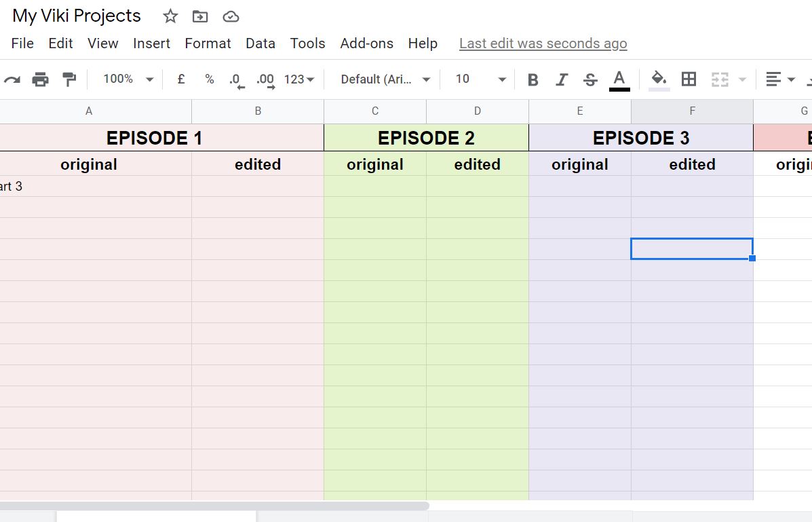Toggle strikethrough formatting
Viewport: 812px width, 522px height.
click(590, 80)
